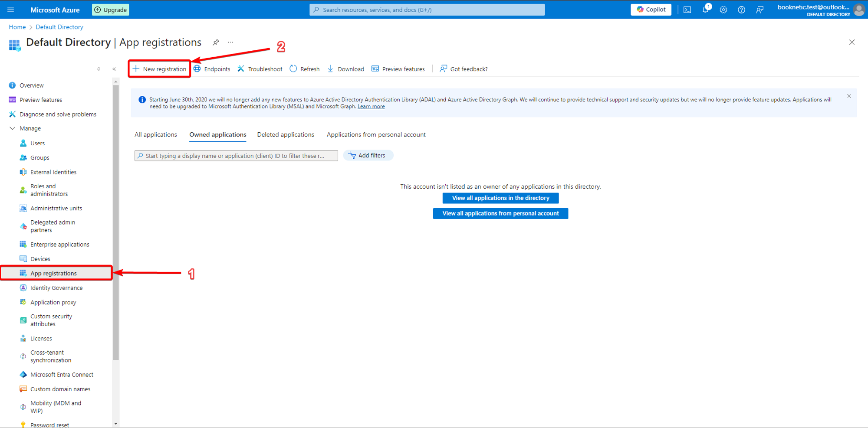This screenshot has width=868, height=428.
Task: Click Got feedback? in toolbar
Action: (464, 69)
